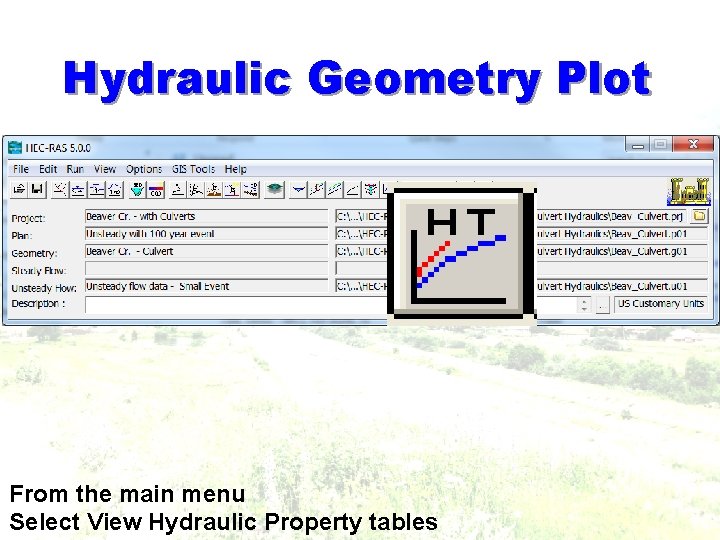Image resolution: width=720 pixels, height=540 pixels.
Task: Launch Steady Flow Analysis icon
Action: [x=177, y=189]
